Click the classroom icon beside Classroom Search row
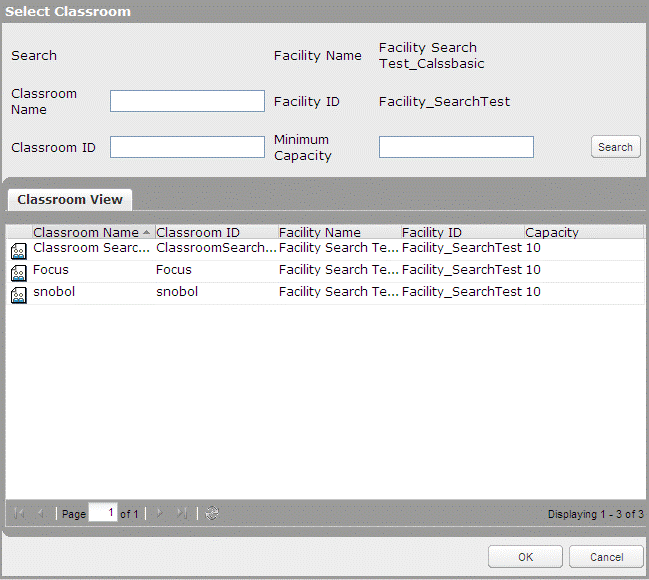Screen dimensions: 649x580 [x=19, y=251]
